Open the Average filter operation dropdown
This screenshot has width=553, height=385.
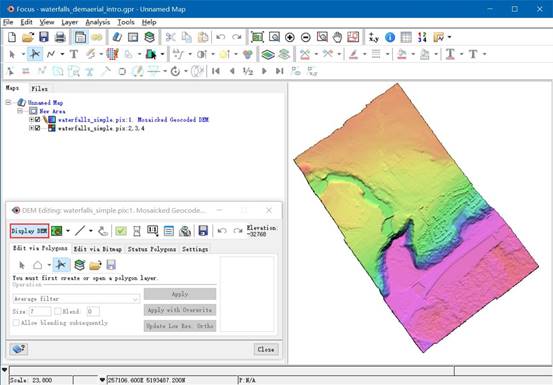[x=76, y=299]
